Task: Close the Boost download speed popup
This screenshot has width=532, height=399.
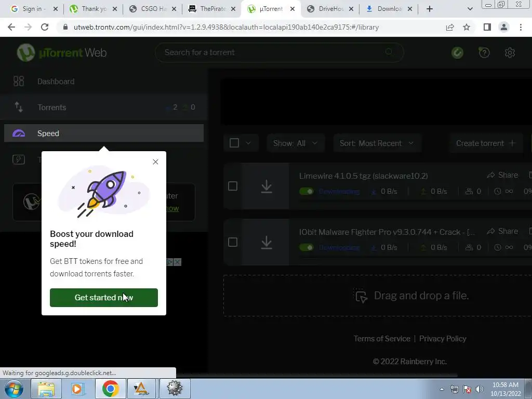Action: pyautogui.click(x=155, y=162)
